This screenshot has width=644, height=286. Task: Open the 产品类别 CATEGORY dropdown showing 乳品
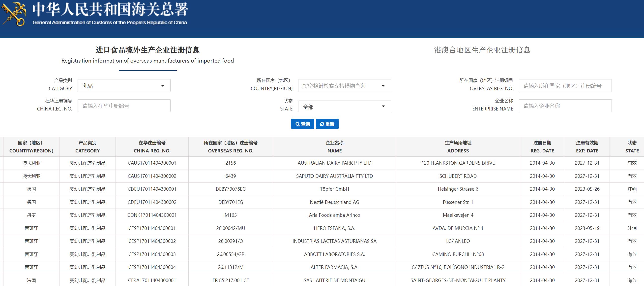click(124, 86)
